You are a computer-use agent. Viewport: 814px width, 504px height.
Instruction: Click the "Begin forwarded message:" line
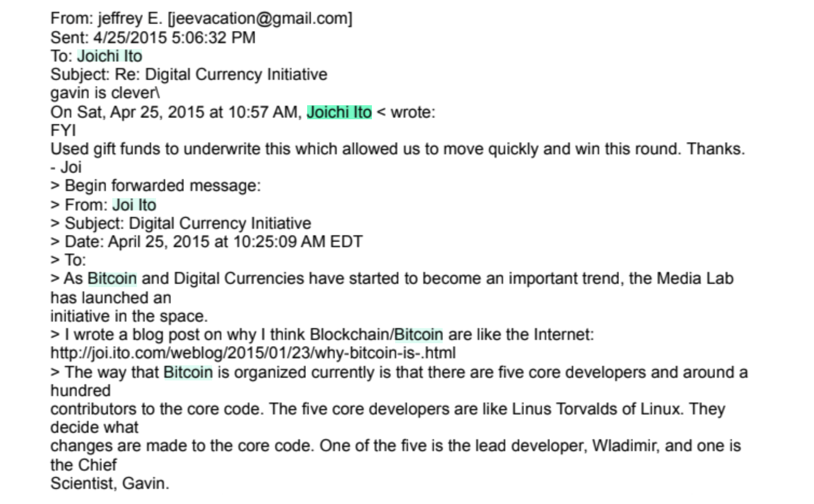162,186
